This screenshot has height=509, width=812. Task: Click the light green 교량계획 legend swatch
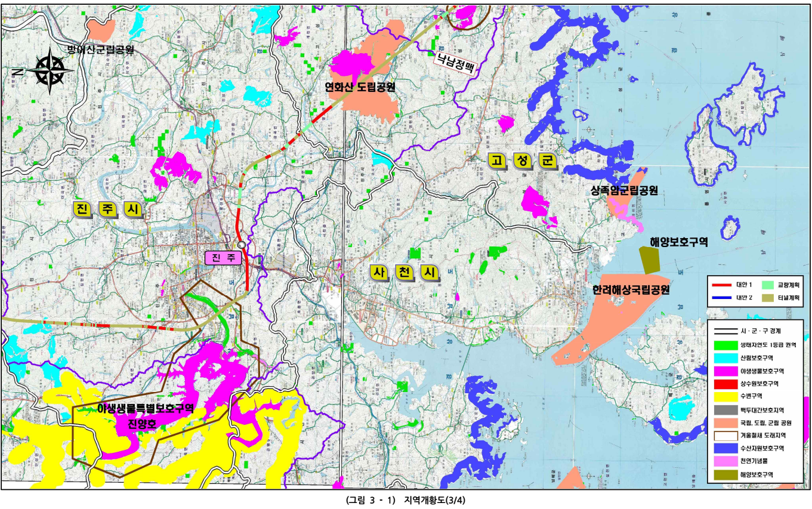(x=769, y=285)
